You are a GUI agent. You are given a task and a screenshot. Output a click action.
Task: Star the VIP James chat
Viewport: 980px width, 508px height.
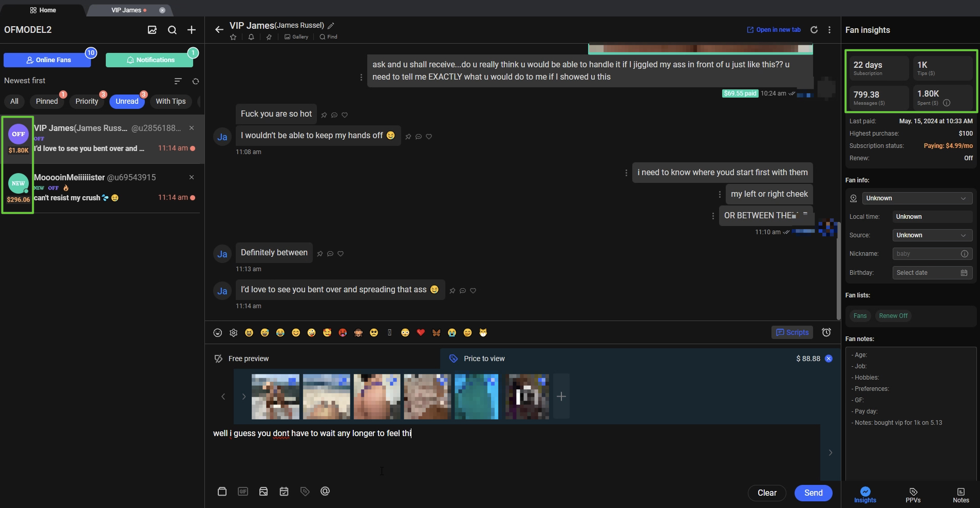233,36
